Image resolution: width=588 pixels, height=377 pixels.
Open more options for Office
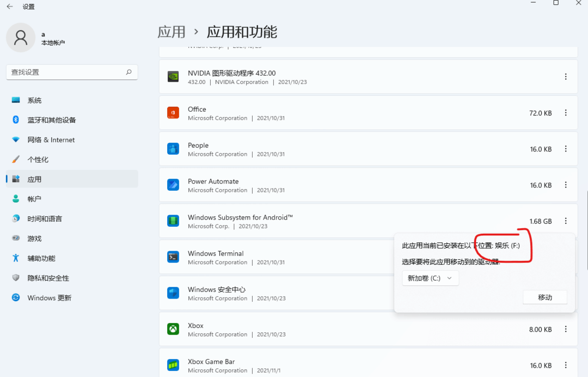coord(566,113)
